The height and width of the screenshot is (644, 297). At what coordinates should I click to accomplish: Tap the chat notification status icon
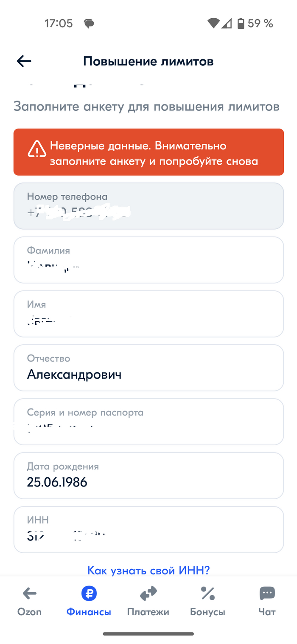point(89,24)
